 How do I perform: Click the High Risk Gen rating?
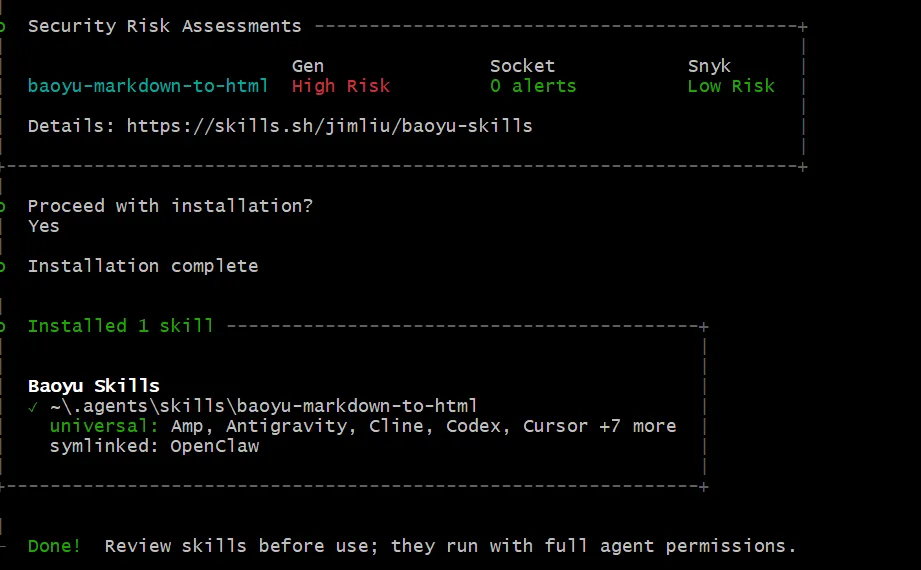[x=341, y=86]
